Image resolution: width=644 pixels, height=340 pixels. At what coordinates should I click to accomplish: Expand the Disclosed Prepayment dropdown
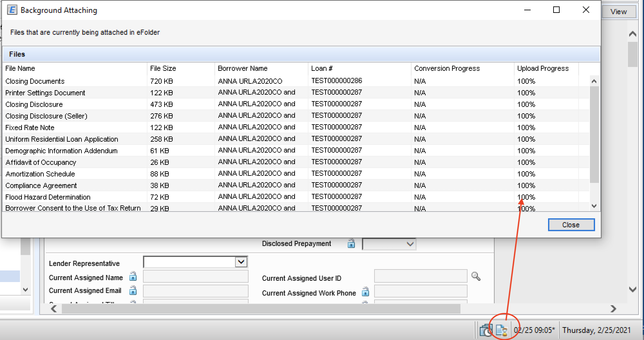coord(410,244)
